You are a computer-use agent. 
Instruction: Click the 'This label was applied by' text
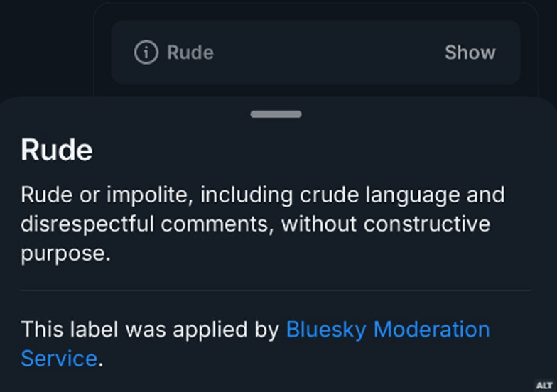coord(150,330)
